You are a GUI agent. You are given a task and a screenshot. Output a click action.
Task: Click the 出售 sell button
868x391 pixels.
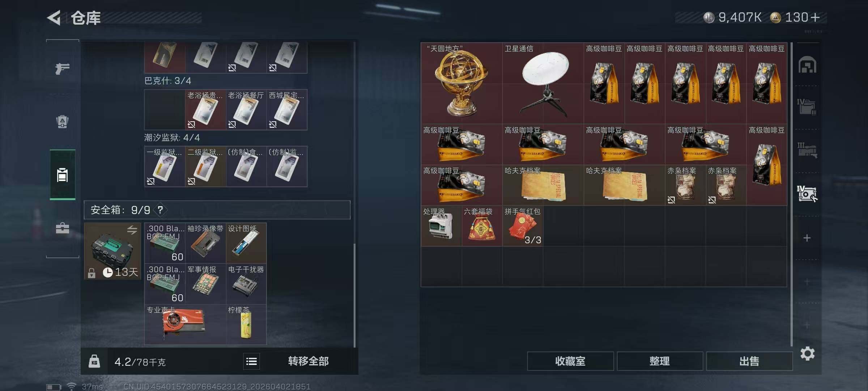pyautogui.click(x=749, y=361)
